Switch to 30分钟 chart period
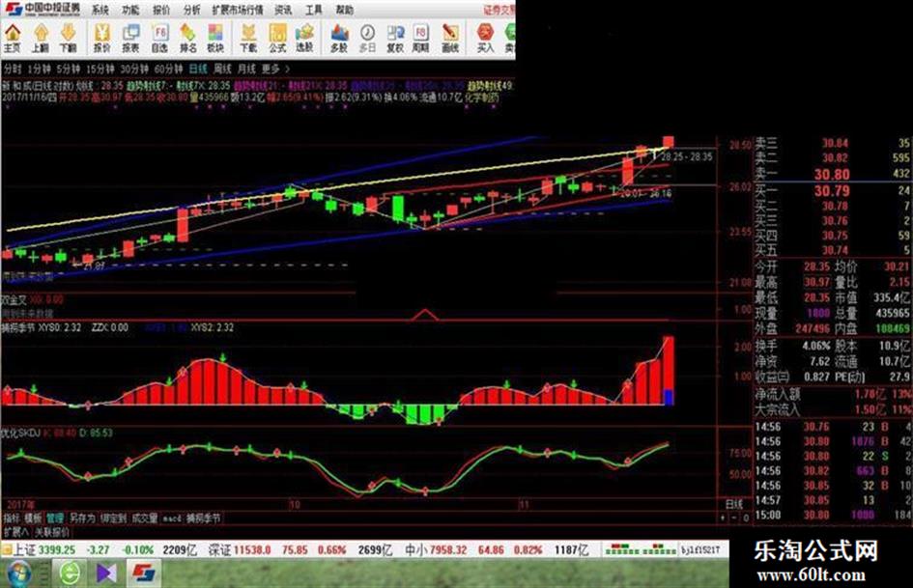This screenshot has height=588, width=913. (134, 69)
